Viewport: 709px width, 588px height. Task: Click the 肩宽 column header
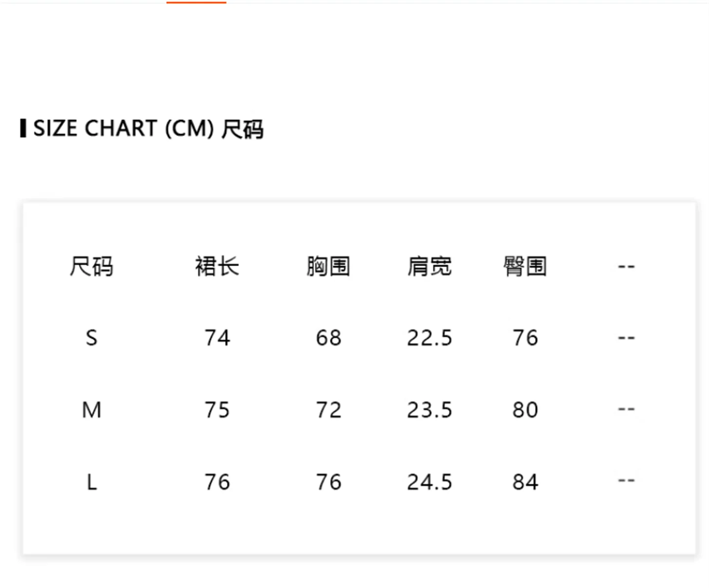pyautogui.click(x=430, y=267)
